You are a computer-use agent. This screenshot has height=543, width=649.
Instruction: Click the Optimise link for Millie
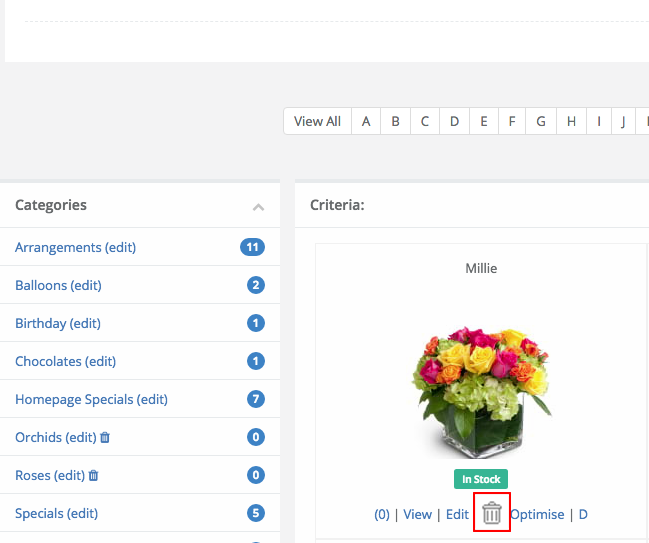click(537, 514)
